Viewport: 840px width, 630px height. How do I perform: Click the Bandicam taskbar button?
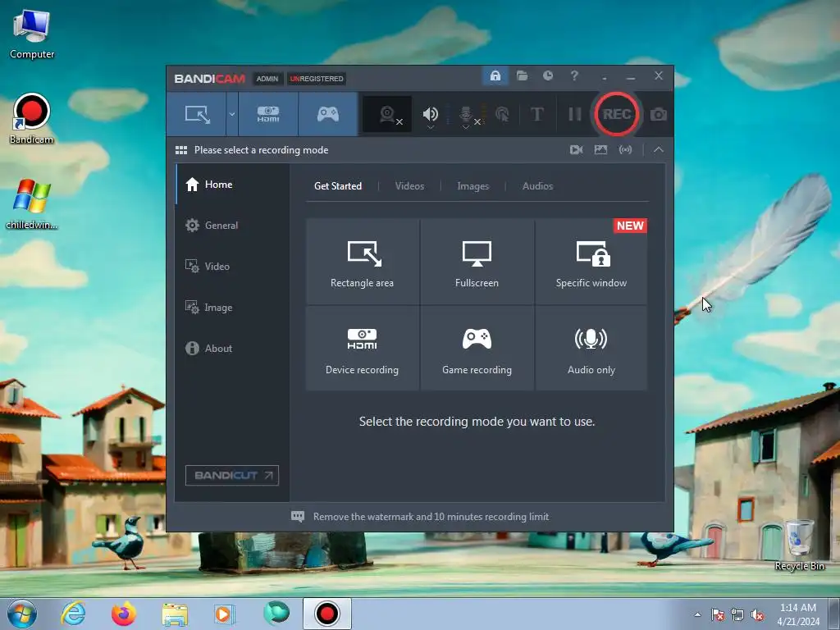point(326,614)
